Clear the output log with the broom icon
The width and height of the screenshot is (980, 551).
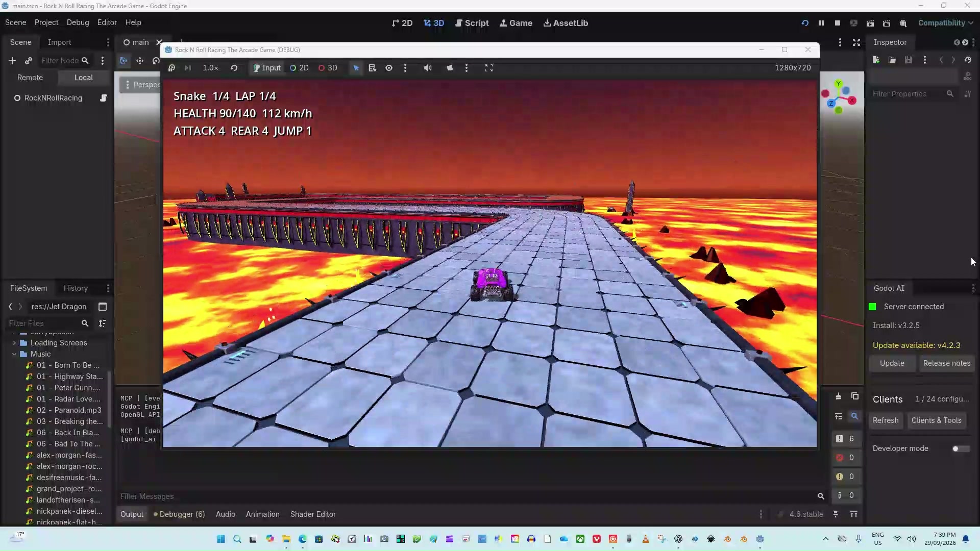coord(839,396)
